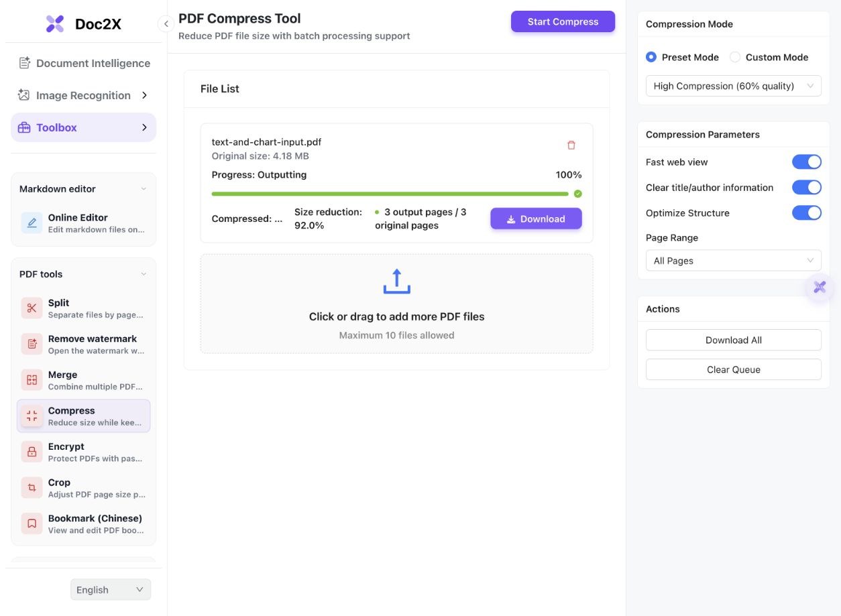This screenshot has height=616, width=841.
Task: Select the Bookmark (Chinese) icon
Action: click(x=32, y=523)
